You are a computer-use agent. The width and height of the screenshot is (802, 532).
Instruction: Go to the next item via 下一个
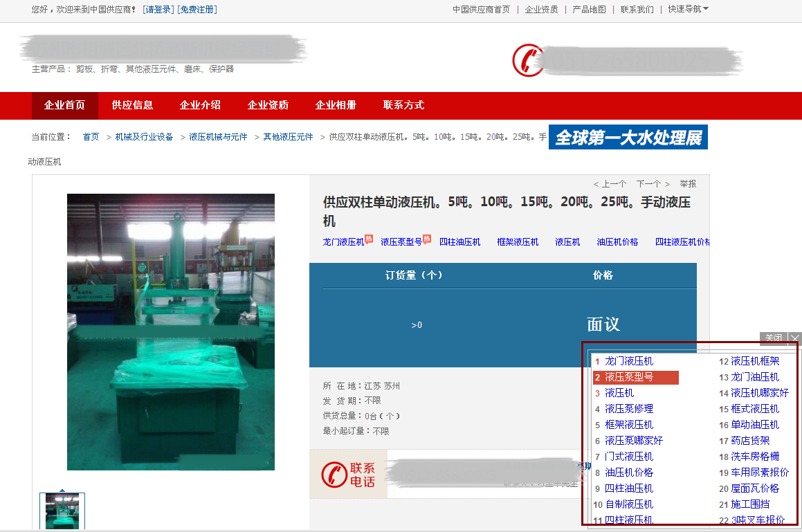648,183
